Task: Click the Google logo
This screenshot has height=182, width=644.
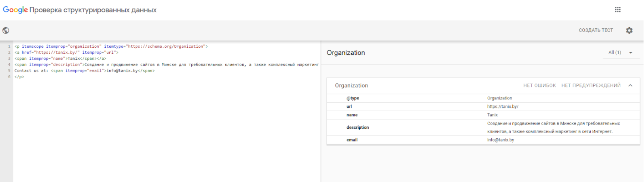Action: pos(15,10)
